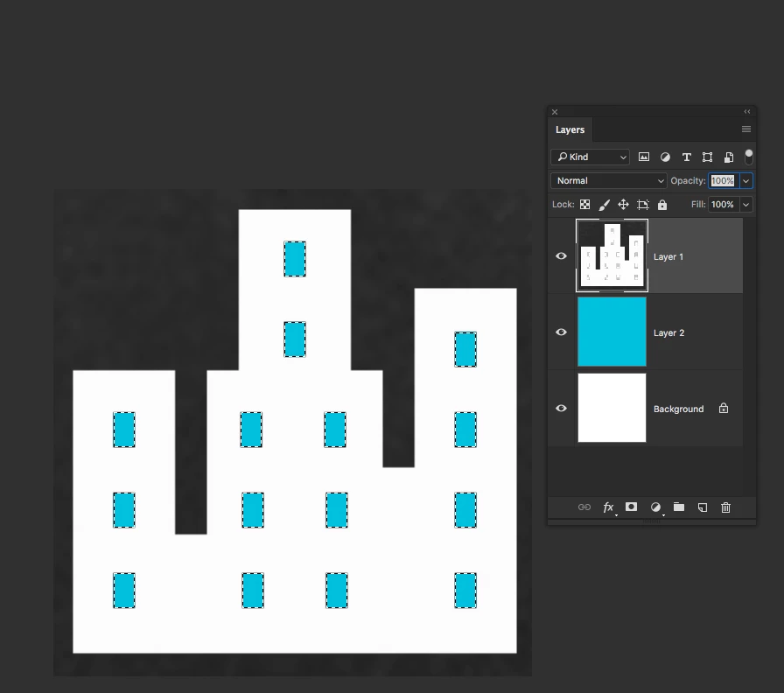Close the Layers panel
Image resolution: width=784 pixels, height=693 pixels.
[x=555, y=112]
